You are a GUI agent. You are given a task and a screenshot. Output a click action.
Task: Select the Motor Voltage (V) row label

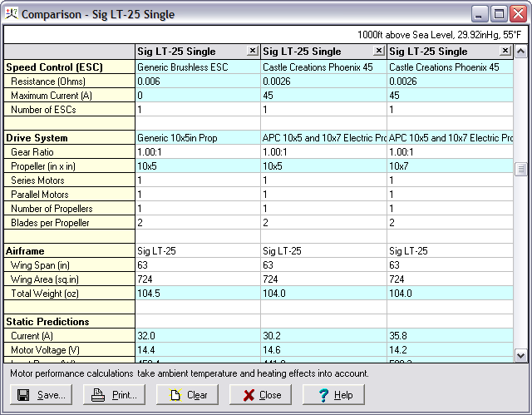[x=70, y=350]
